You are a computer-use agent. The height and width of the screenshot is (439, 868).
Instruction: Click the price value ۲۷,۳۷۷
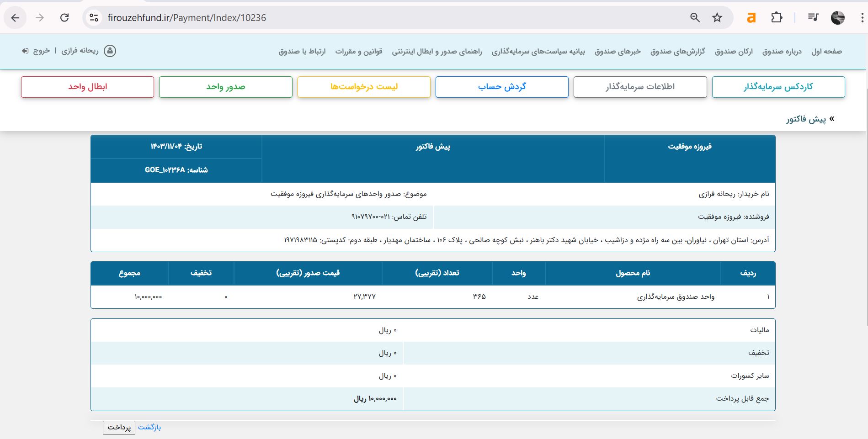[364, 296]
